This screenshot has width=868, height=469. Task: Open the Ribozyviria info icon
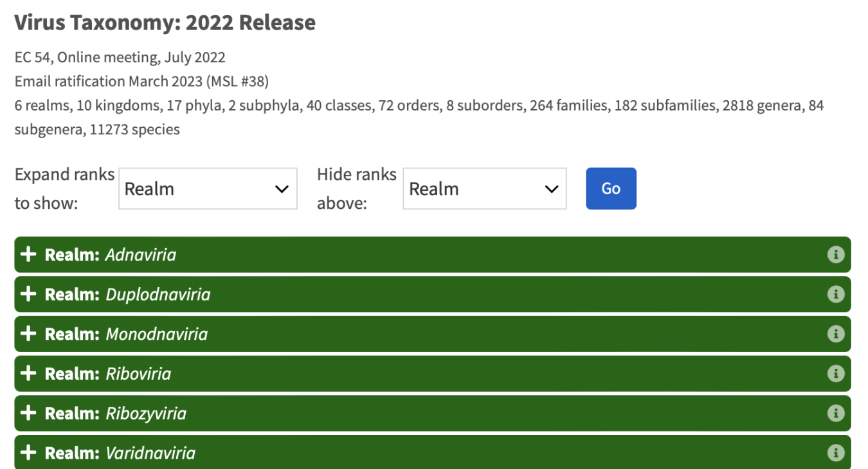click(835, 414)
